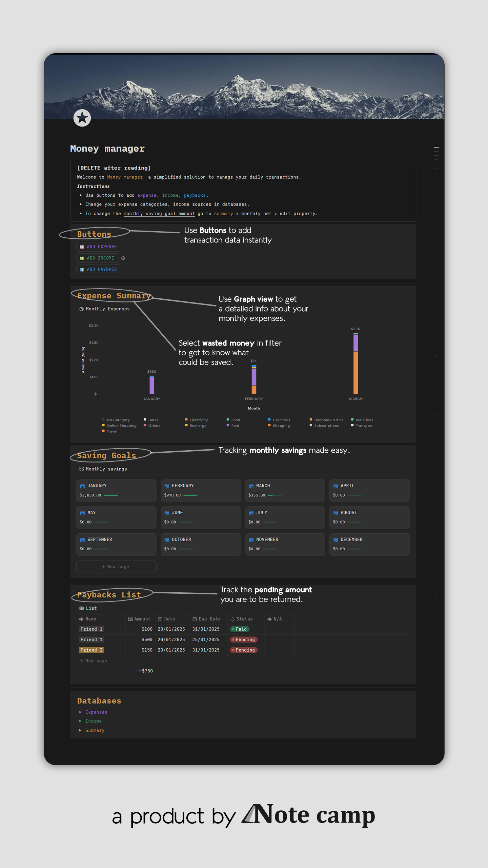The width and height of the screenshot is (488, 868).
Task: Click the ADD INCOME button
Action: [97, 258]
